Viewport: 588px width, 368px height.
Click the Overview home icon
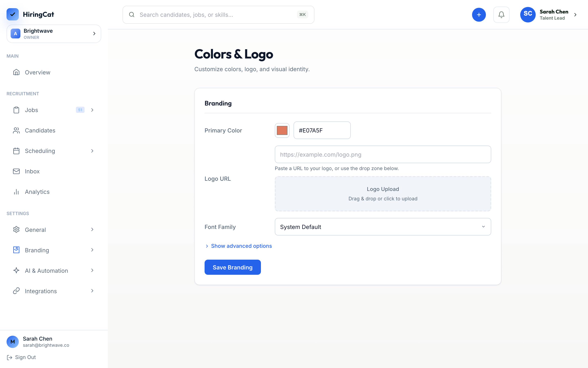click(16, 72)
